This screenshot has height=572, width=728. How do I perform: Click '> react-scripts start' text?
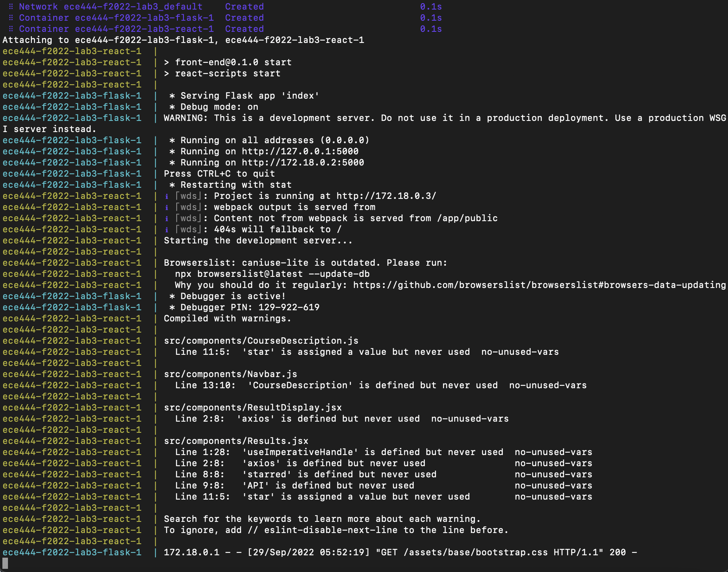coord(222,74)
